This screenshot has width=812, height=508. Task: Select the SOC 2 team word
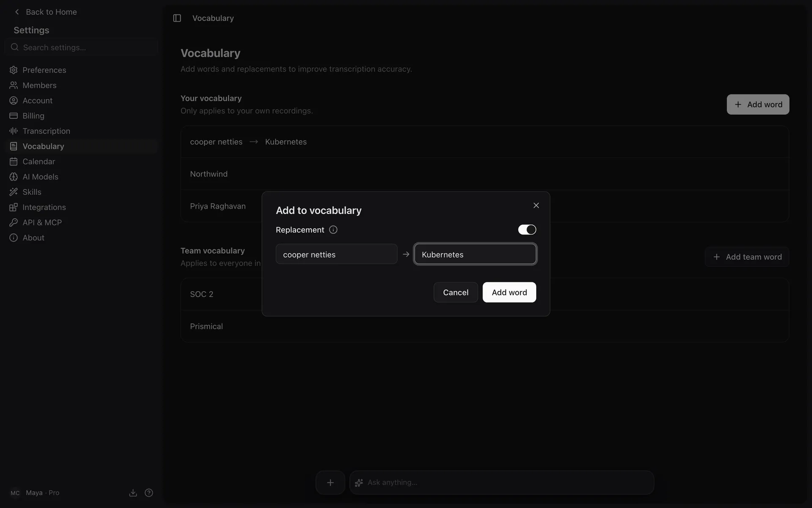pos(485,294)
